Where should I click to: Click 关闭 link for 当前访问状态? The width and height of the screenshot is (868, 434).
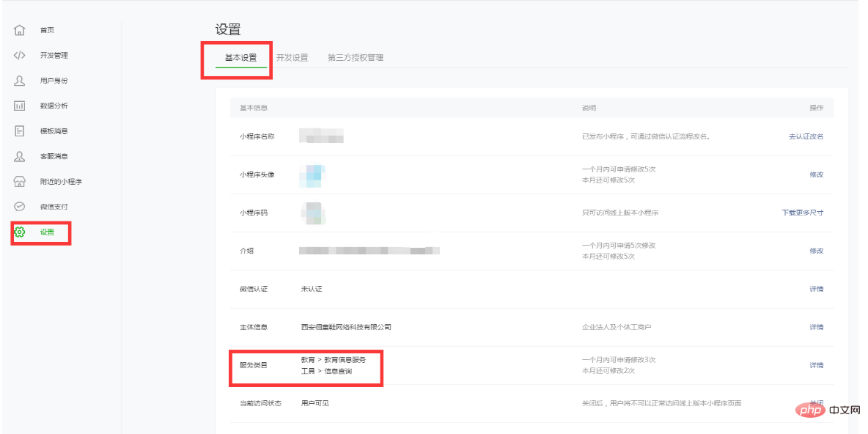(817, 403)
